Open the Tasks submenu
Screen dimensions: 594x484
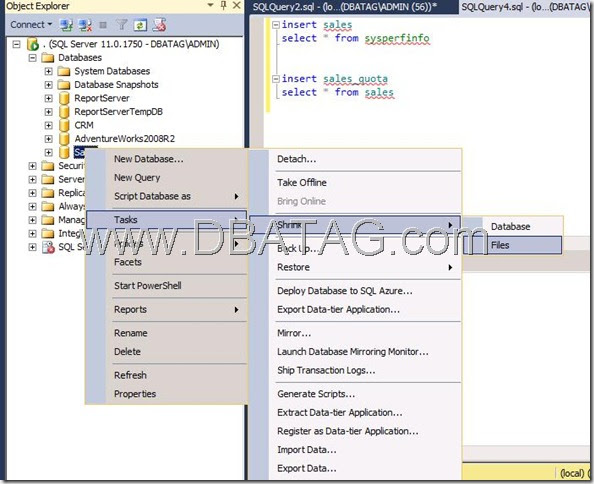pos(167,220)
